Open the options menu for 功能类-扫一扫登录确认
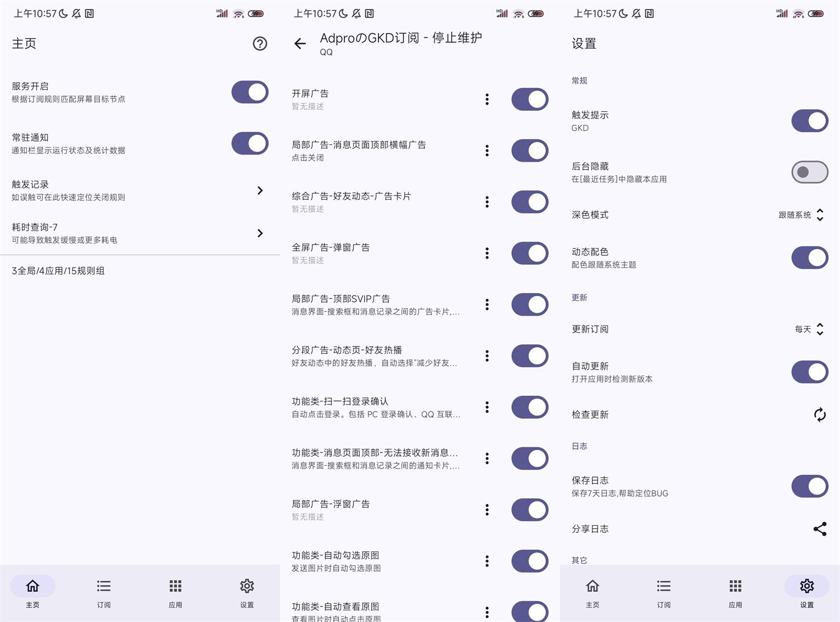The height and width of the screenshot is (622, 840). pos(487,407)
